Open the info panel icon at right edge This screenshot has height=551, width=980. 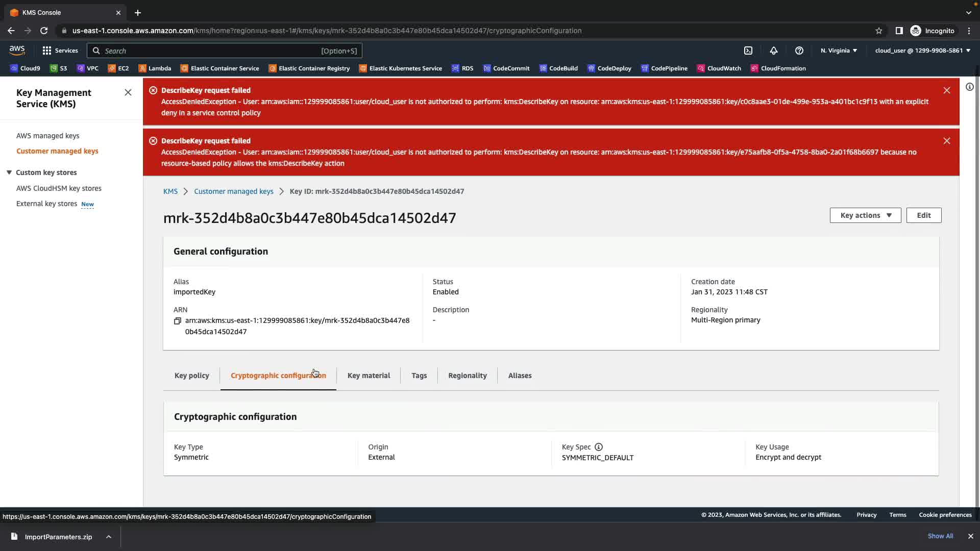(x=969, y=87)
